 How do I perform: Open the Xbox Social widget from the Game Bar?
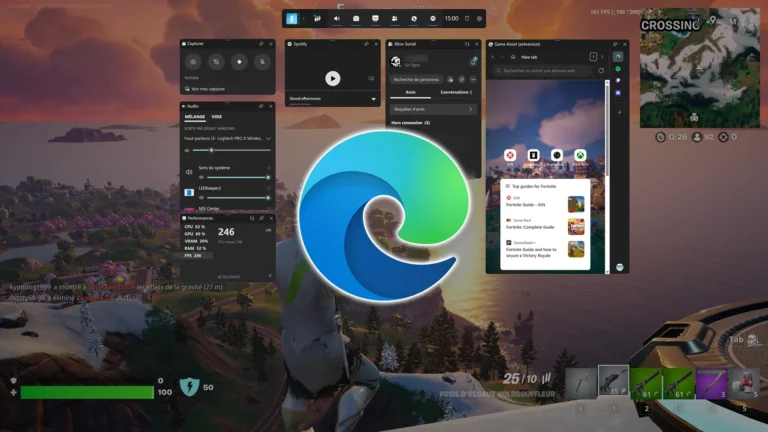pos(394,18)
